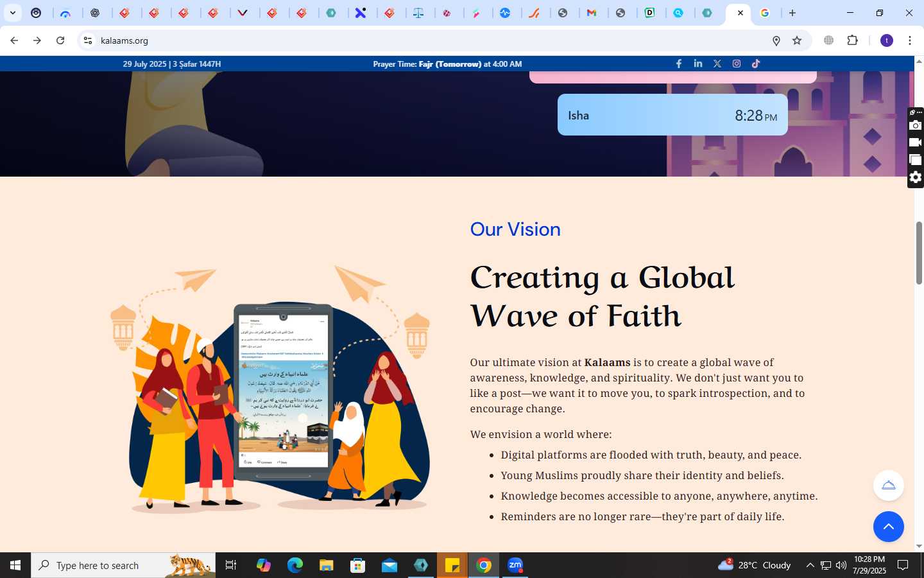This screenshot has height=578, width=924.
Task: Switch to the green D icon tab
Action: pyautogui.click(x=649, y=13)
